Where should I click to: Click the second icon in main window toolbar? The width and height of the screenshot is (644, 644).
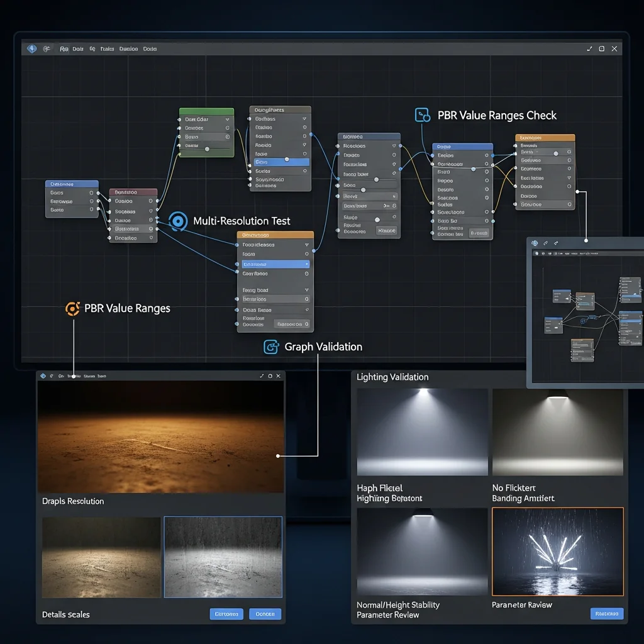[x=47, y=48]
